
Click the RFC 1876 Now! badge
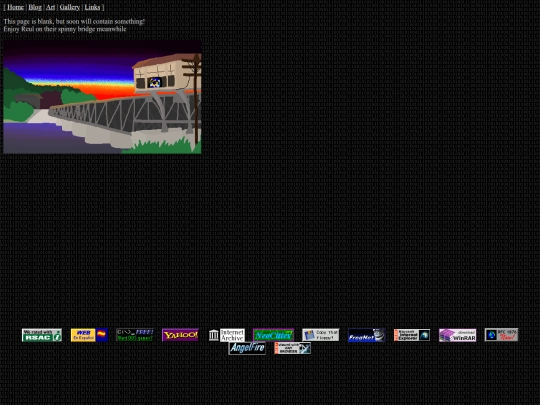click(x=501, y=335)
